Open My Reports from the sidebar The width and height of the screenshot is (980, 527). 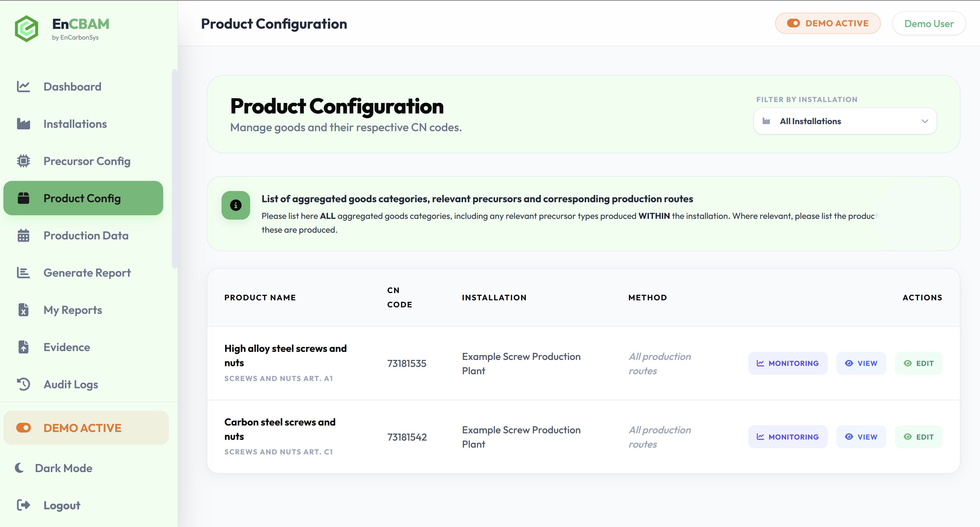tap(72, 310)
